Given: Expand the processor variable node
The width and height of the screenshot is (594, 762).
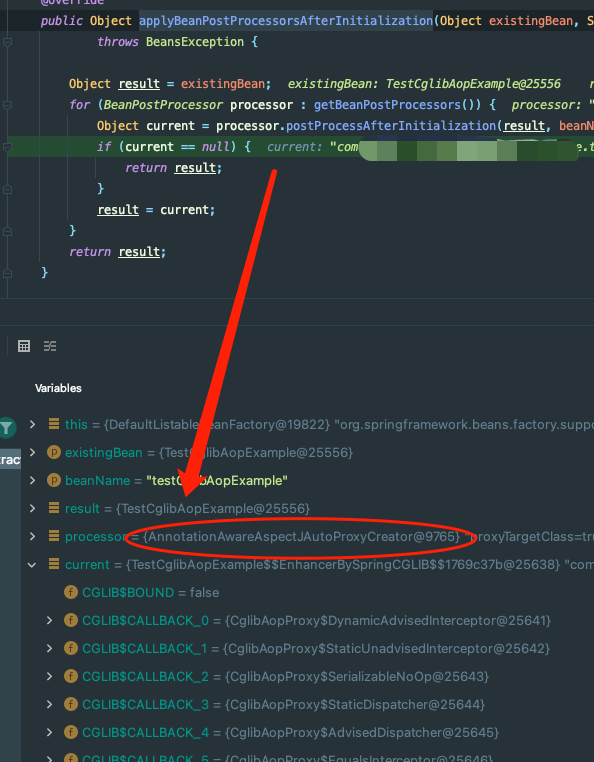Looking at the screenshot, I should pos(32,537).
